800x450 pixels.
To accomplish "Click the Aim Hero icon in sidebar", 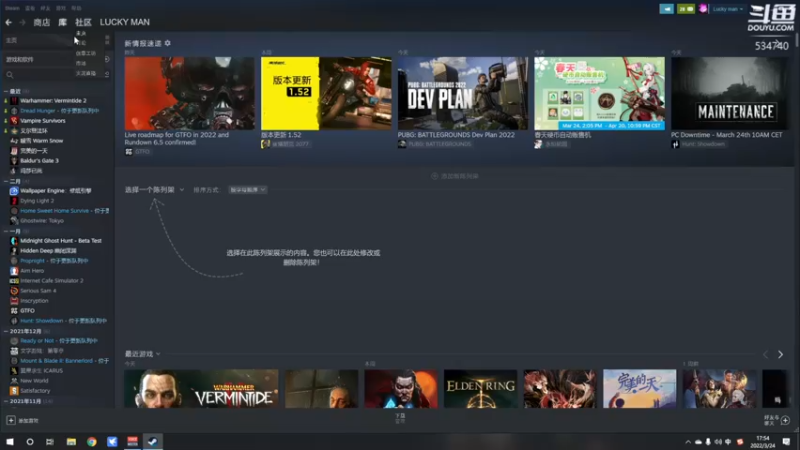I will [x=14, y=271].
